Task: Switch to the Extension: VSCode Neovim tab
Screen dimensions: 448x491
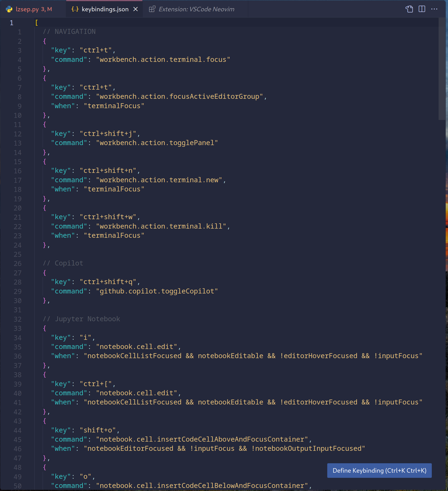Action: (x=196, y=9)
